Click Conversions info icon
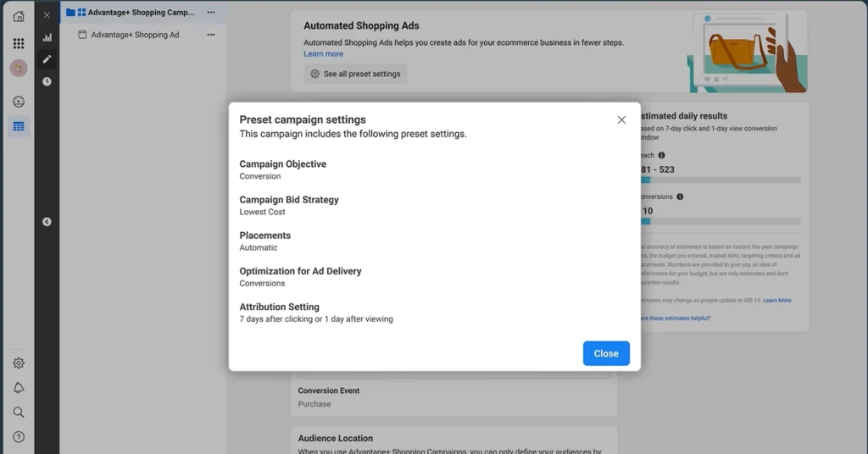 pyautogui.click(x=680, y=197)
